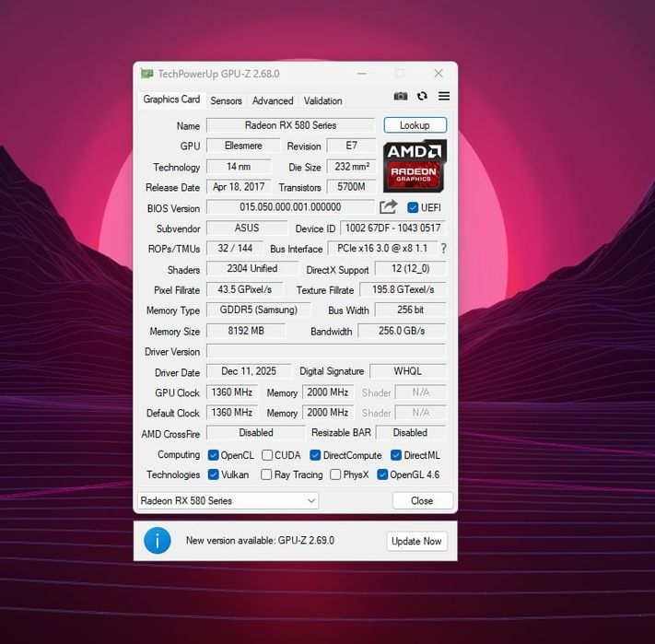Click the Device ID value 1002 67DF - 1043 0517
This screenshot has height=644, width=655.
[x=393, y=228]
